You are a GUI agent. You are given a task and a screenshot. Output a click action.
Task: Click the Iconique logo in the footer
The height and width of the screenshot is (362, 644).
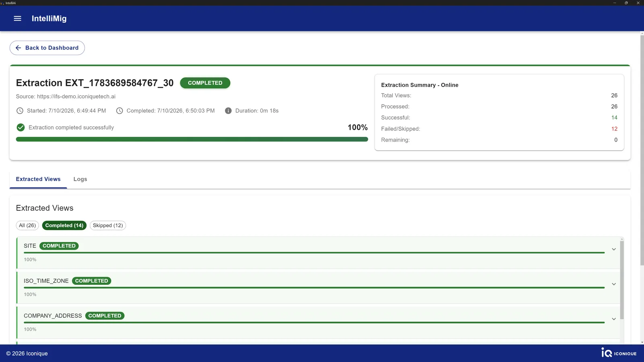pyautogui.click(x=619, y=353)
